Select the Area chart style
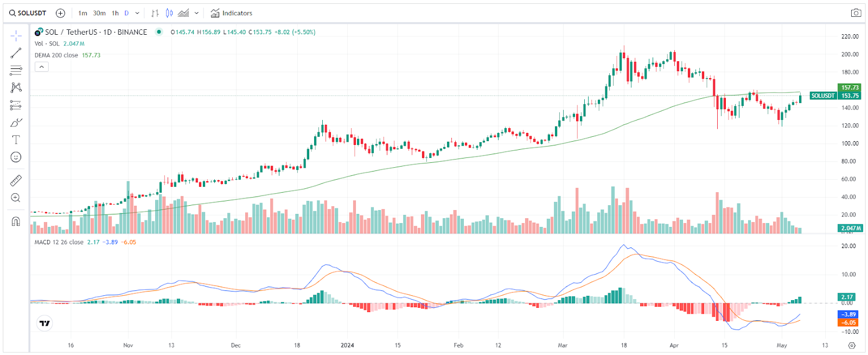 click(x=183, y=13)
